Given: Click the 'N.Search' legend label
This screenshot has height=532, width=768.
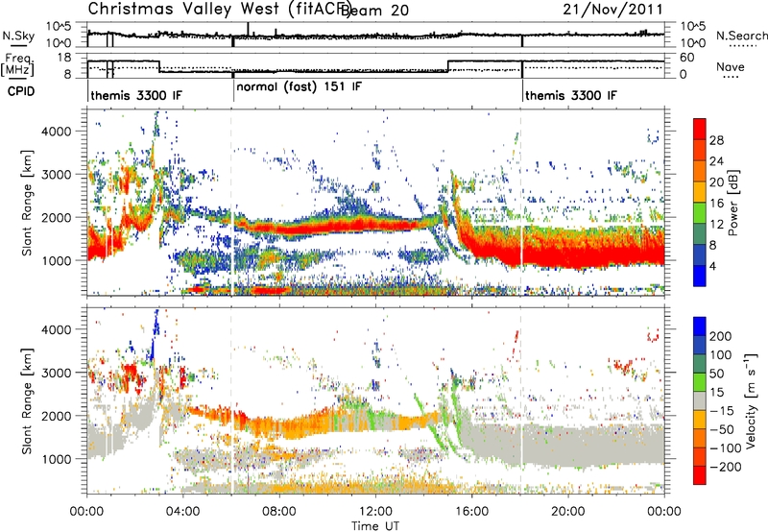Looking at the screenshot, I should click(x=741, y=36).
